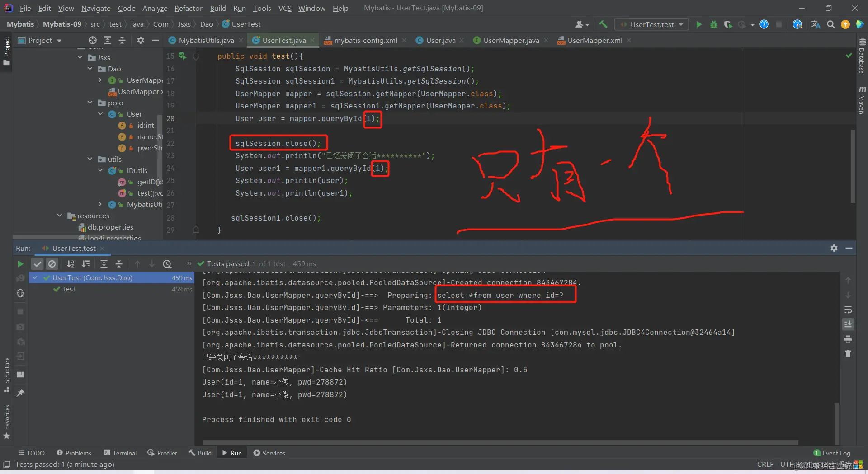Collapse the pojo folder in tree
Image resolution: width=868 pixels, height=474 pixels.
(90, 103)
